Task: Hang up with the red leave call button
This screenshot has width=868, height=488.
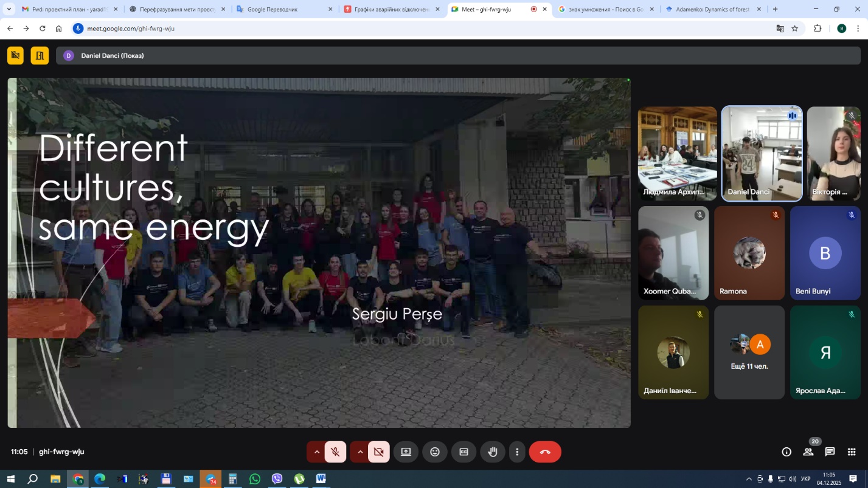Action: click(545, 452)
